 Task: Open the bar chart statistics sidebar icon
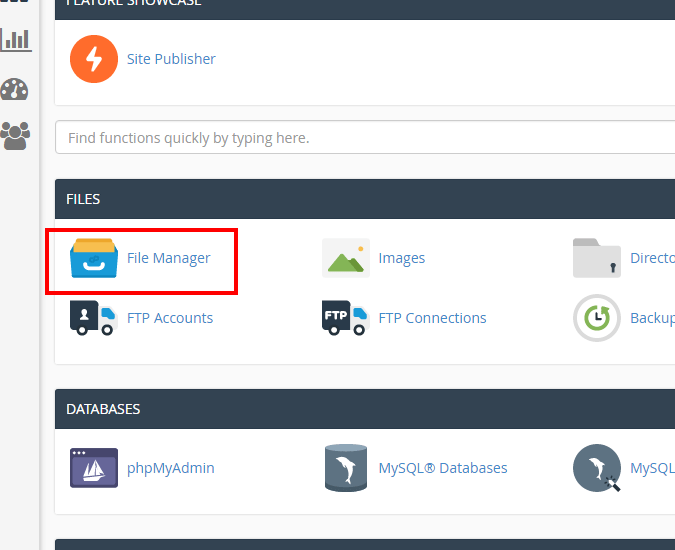click(15, 39)
